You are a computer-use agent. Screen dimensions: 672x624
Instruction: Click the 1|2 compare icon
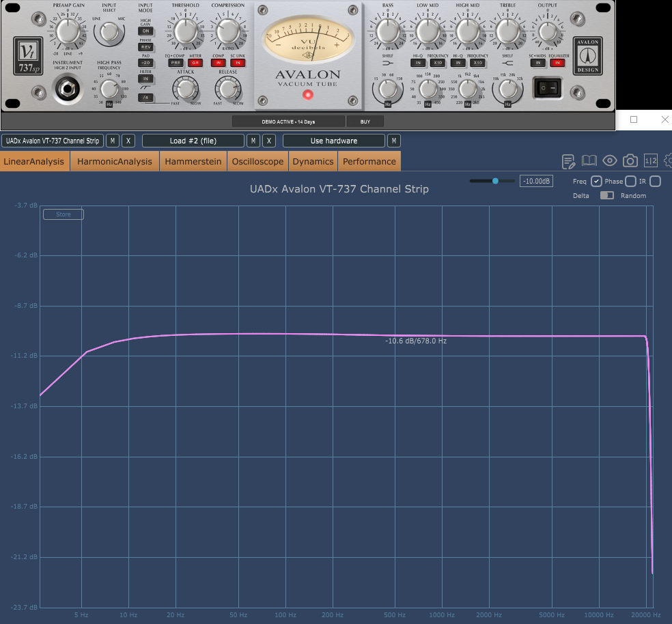click(x=651, y=160)
